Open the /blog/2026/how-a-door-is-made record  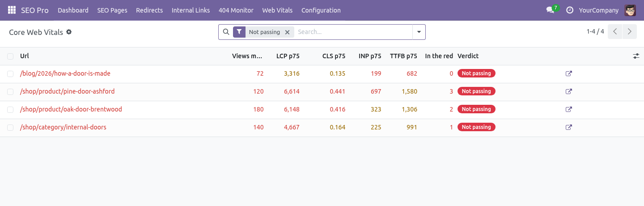[x=65, y=73]
